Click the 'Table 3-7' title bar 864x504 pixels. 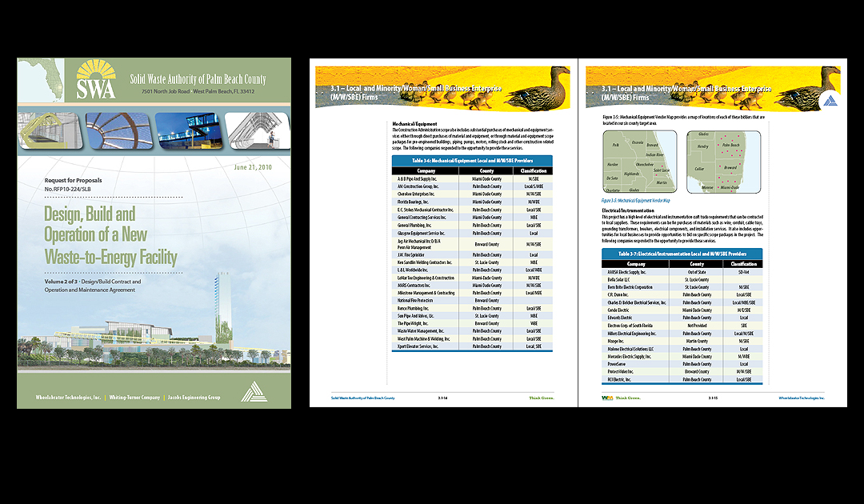coord(682,254)
